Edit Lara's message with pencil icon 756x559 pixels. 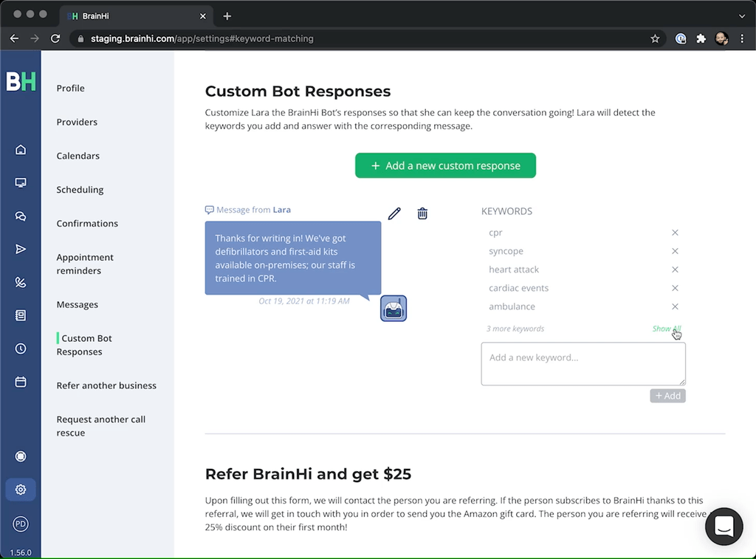(394, 213)
